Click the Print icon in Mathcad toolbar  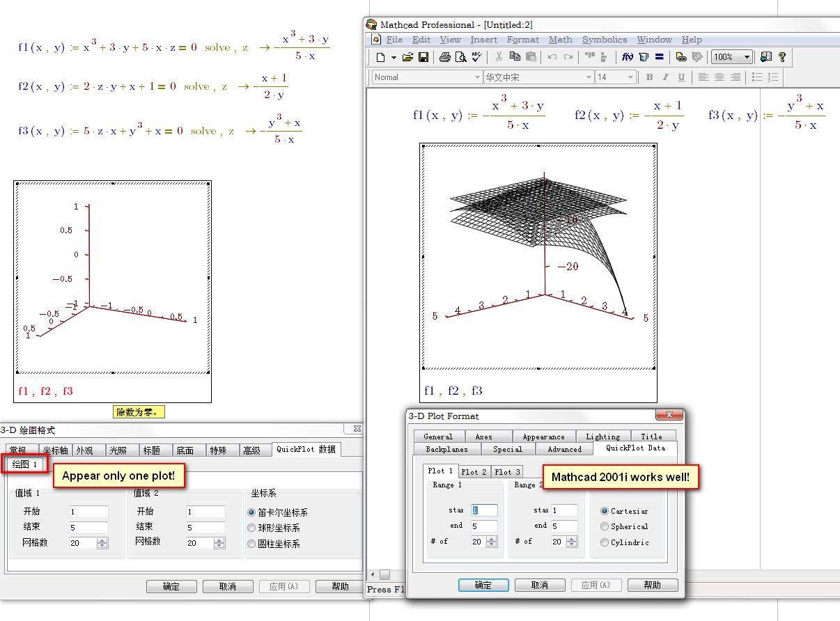pos(444,57)
